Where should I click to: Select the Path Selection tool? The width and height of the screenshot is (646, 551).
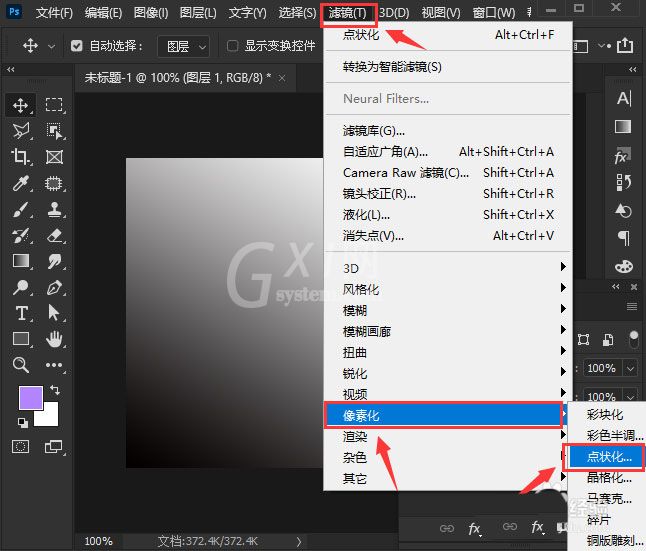[54, 313]
